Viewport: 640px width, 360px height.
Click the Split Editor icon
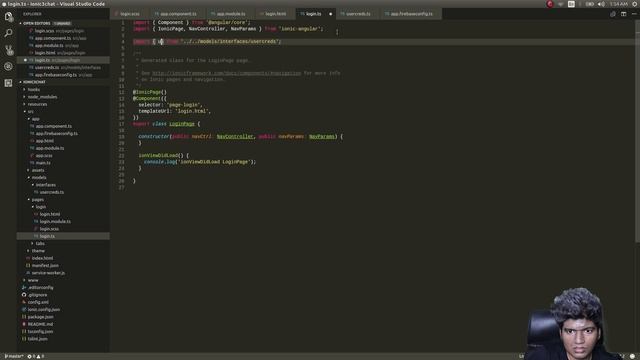(x=623, y=14)
